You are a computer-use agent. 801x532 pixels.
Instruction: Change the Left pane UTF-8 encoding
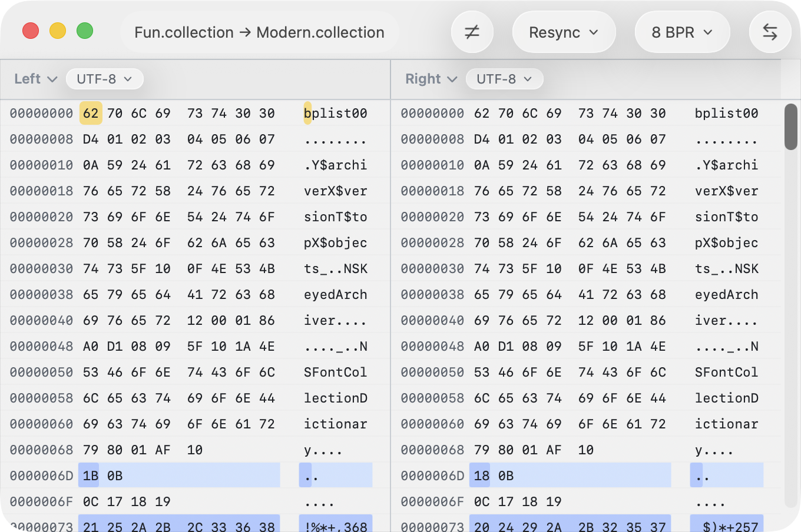tap(104, 79)
